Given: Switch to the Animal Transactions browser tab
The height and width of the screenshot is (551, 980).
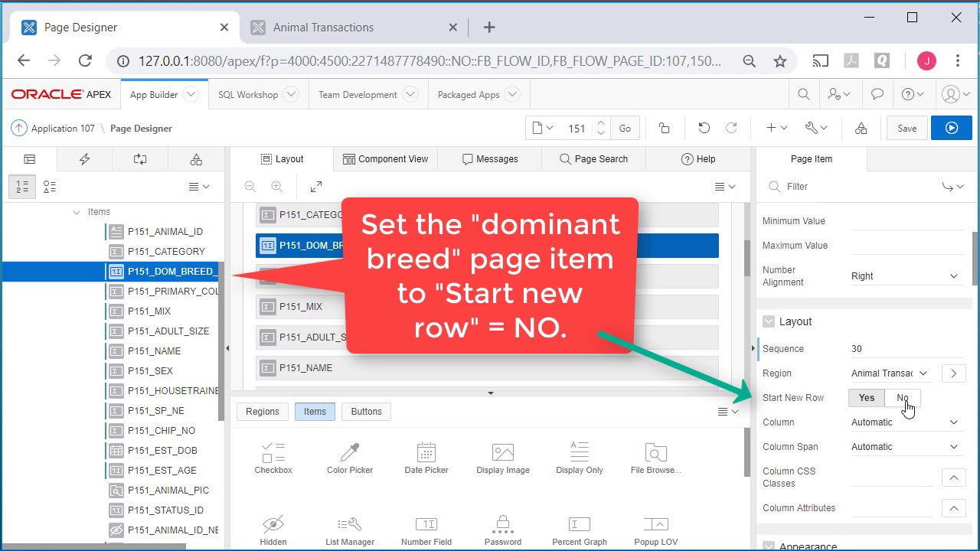Looking at the screenshot, I should (352, 28).
